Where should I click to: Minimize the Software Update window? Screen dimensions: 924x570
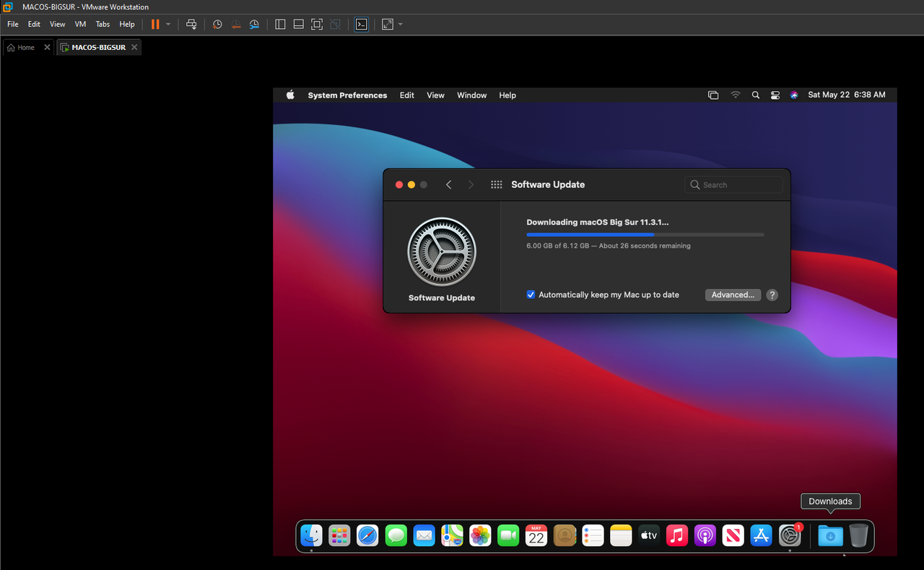pyautogui.click(x=411, y=185)
